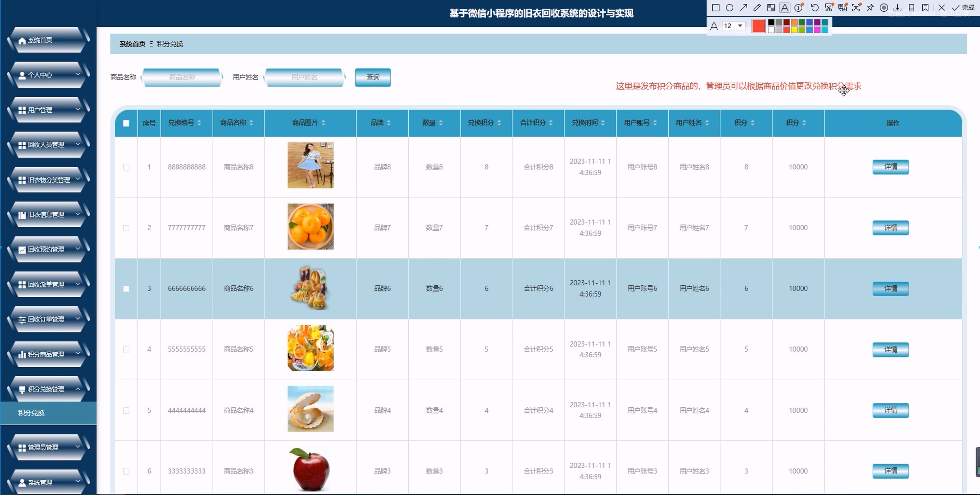The image size is (980, 495).
Task: Click 系统首页 breadcrumb link
Action: click(132, 44)
